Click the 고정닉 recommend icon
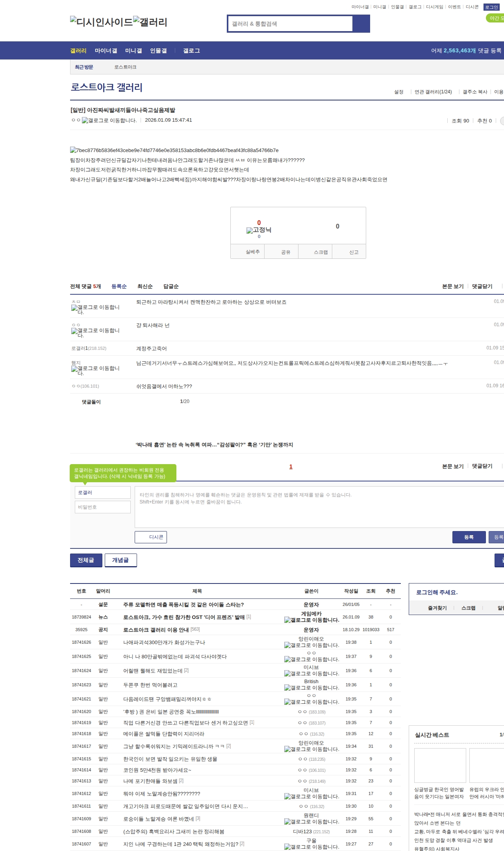The width and height of the screenshot is (504, 851). point(259,230)
